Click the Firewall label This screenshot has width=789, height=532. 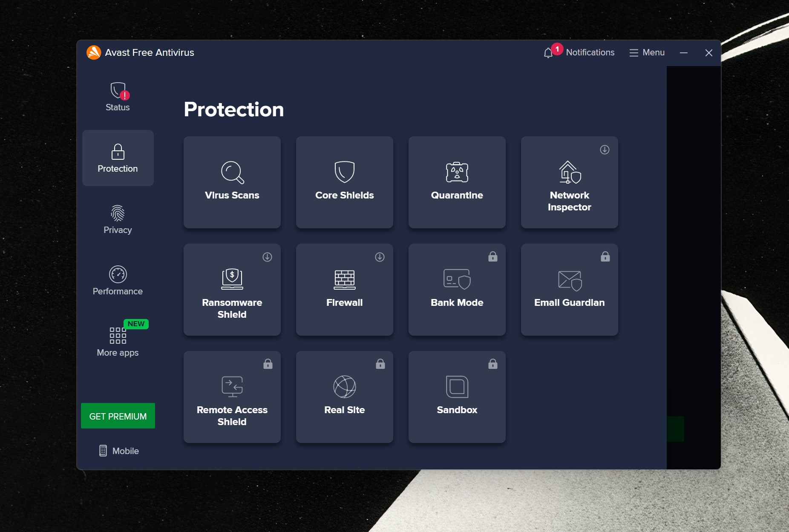pyautogui.click(x=345, y=302)
